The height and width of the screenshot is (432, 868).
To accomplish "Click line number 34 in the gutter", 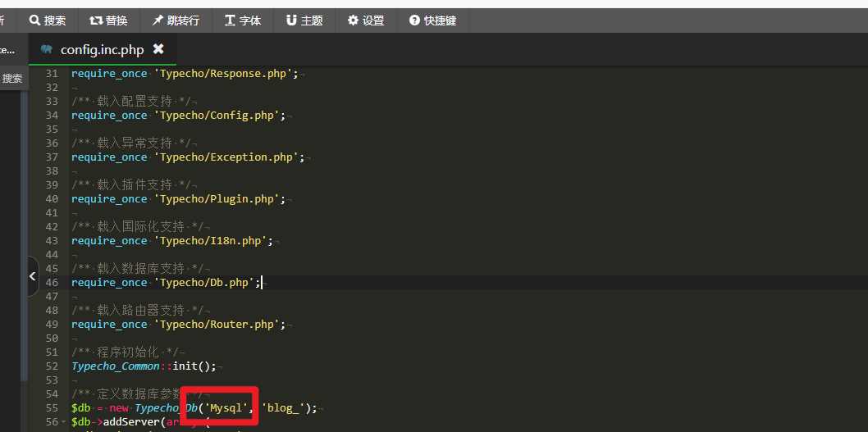I will [x=51, y=115].
